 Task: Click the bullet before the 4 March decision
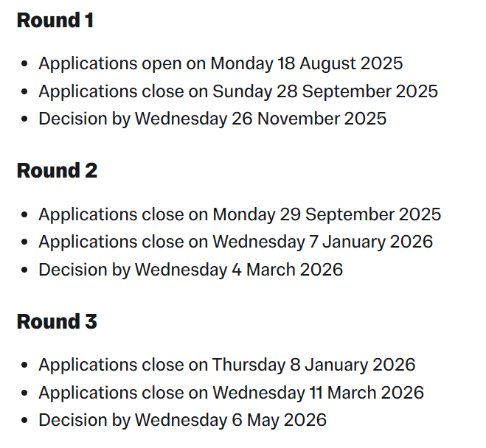24,270
